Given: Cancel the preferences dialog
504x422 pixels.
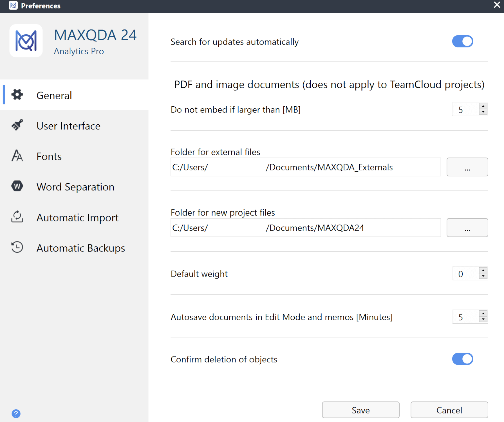Looking at the screenshot, I should 449,410.
